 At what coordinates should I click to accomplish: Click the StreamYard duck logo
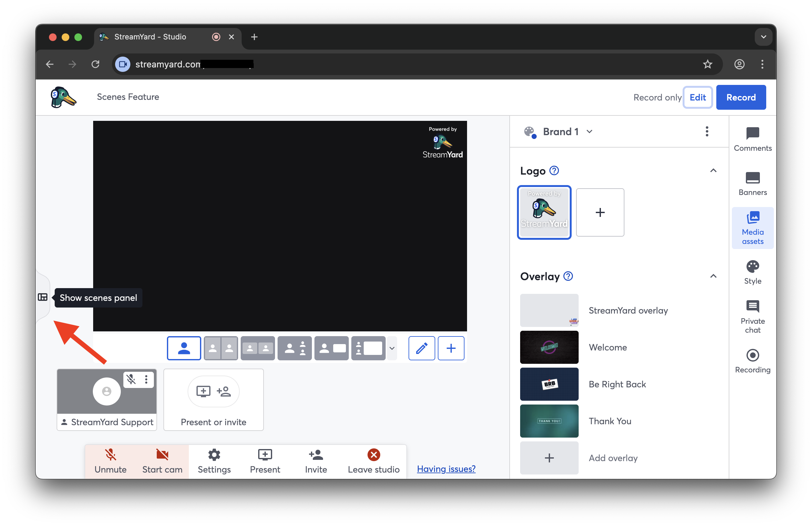(x=64, y=97)
